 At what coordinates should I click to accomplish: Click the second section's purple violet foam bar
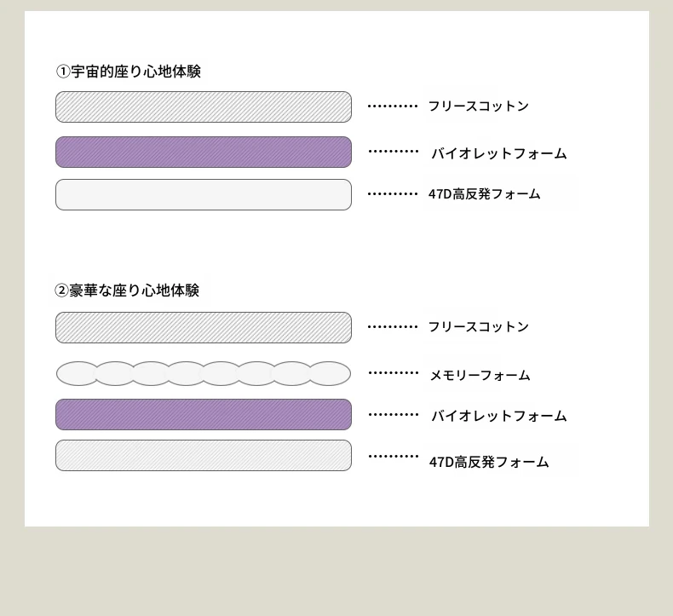pos(204,414)
